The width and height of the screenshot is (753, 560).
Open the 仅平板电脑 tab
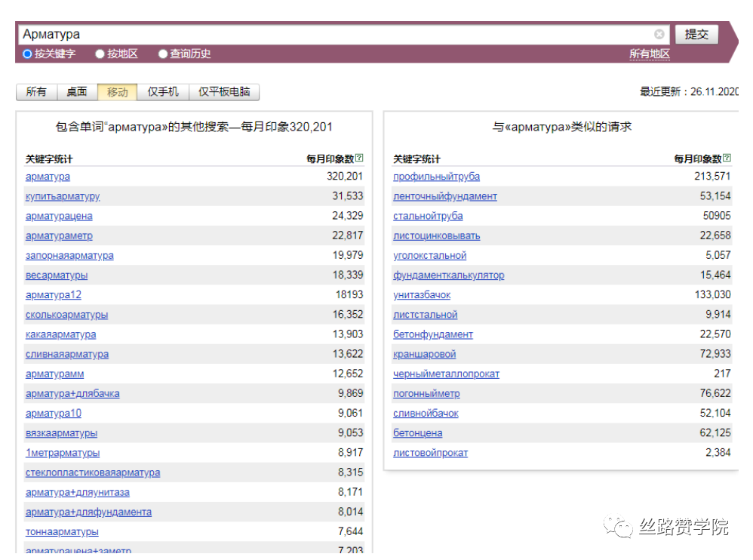click(x=224, y=91)
